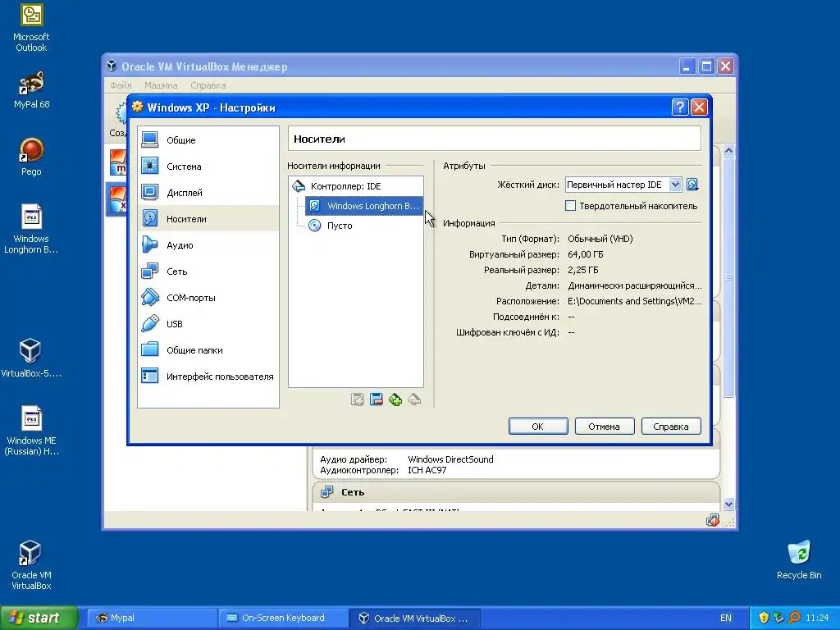Image resolution: width=840 pixels, height=630 pixels.
Task: Click the Recycle Bin desktop icon
Action: click(799, 559)
